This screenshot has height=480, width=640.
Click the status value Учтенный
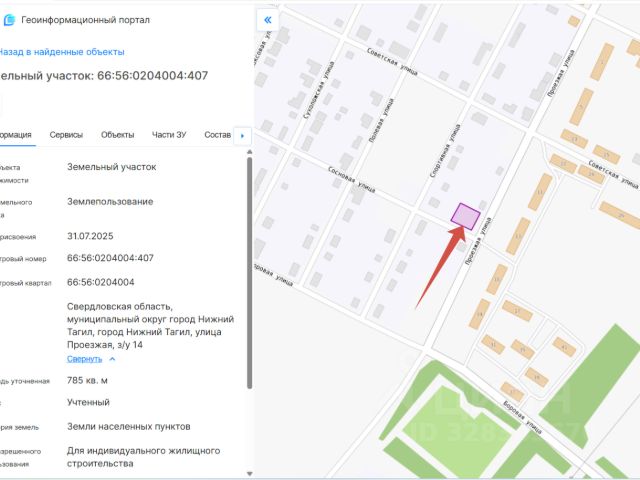[88, 402]
